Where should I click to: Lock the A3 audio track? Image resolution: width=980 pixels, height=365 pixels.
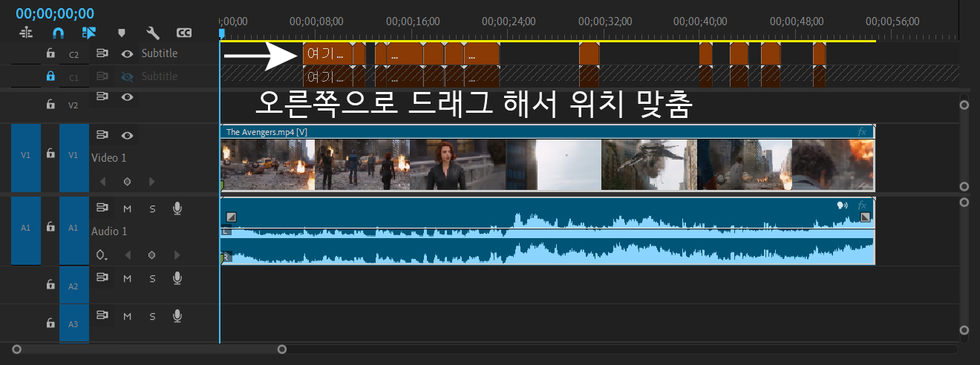pyautogui.click(x=50, y=323)
